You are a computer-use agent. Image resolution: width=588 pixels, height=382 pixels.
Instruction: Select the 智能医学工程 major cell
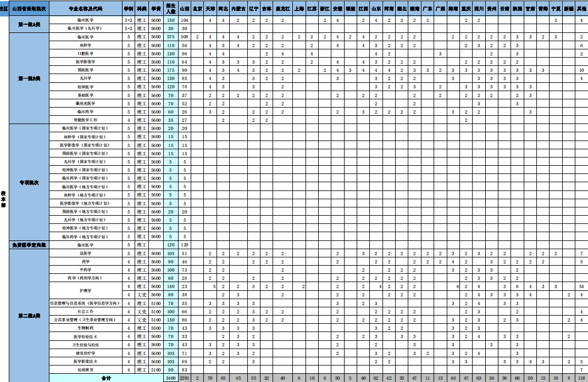[85, 120]
